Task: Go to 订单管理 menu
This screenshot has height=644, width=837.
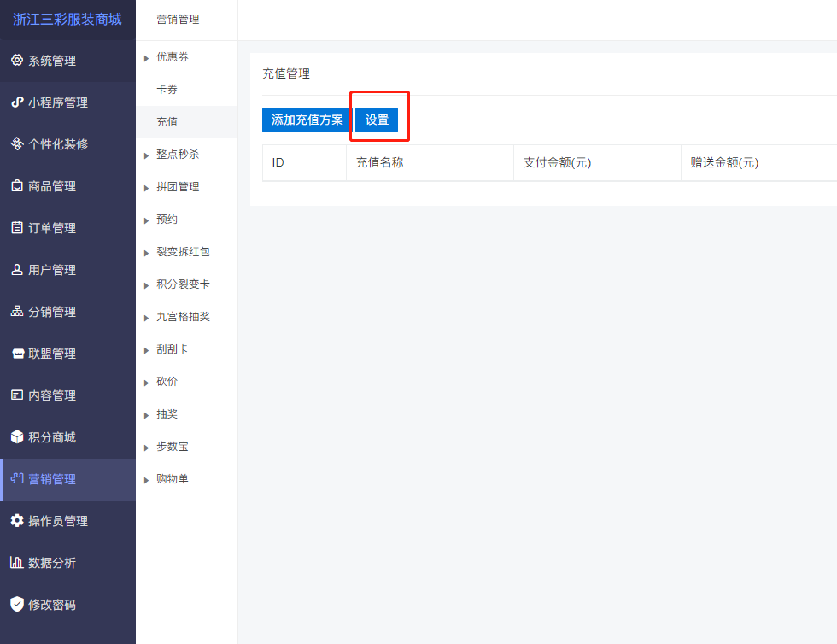Action: 67,227
